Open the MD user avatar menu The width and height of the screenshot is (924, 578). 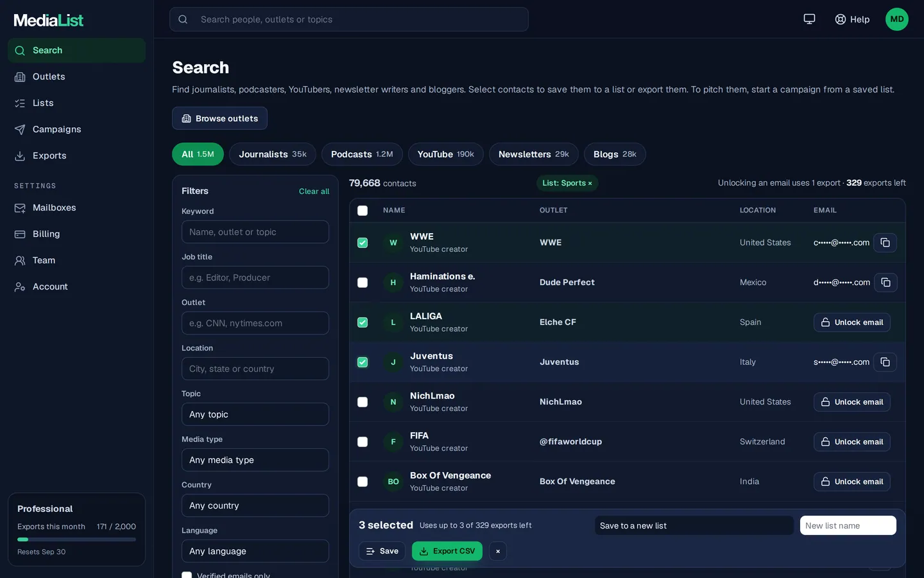pyautogui.click(x=897, y=19)
